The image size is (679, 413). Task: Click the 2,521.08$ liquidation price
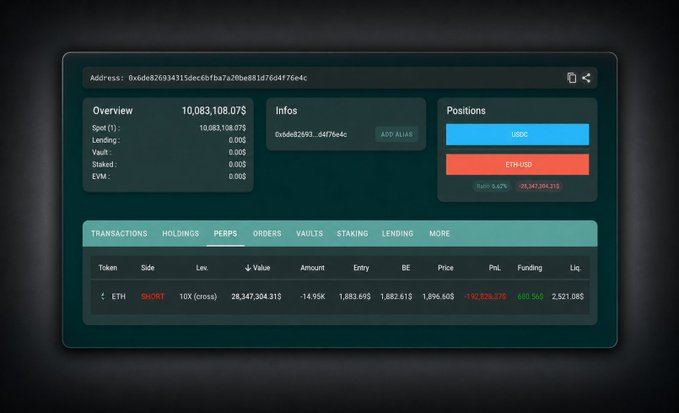568,297
